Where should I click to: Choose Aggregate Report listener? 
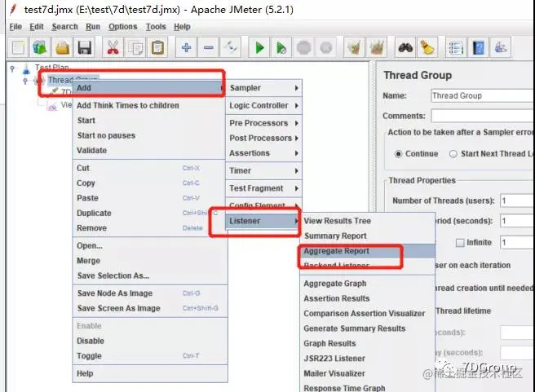[368, 251]
